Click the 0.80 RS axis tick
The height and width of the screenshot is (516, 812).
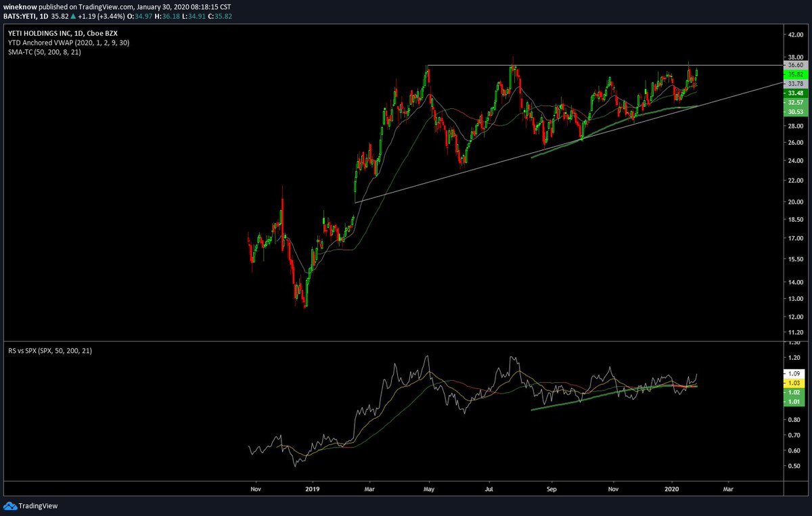794,420
